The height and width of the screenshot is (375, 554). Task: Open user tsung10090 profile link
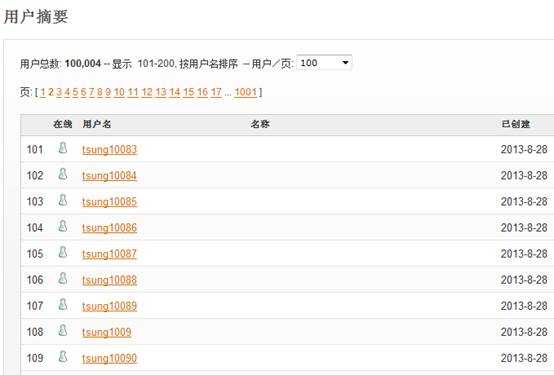[110, 358]
